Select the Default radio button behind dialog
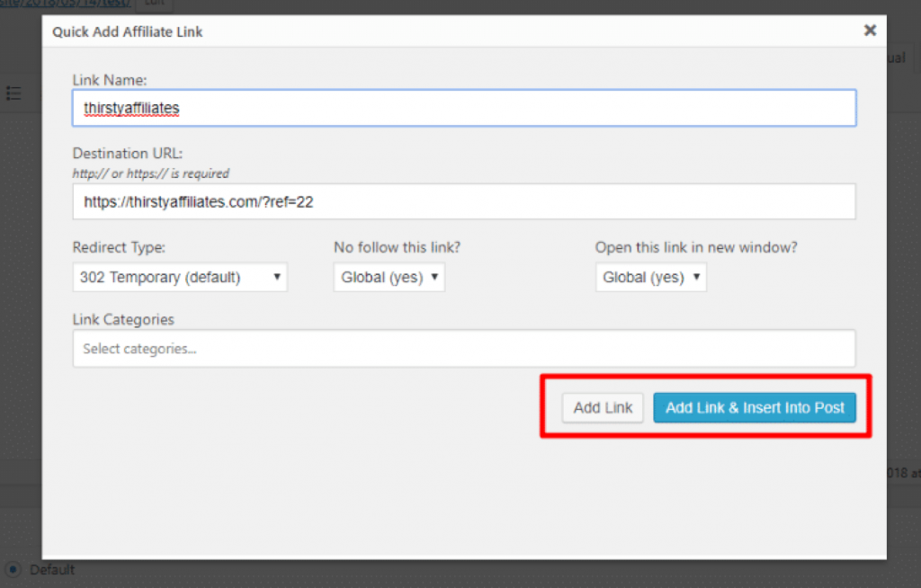The width and height of the screenshot is (921, 588). tap(13, 569)
